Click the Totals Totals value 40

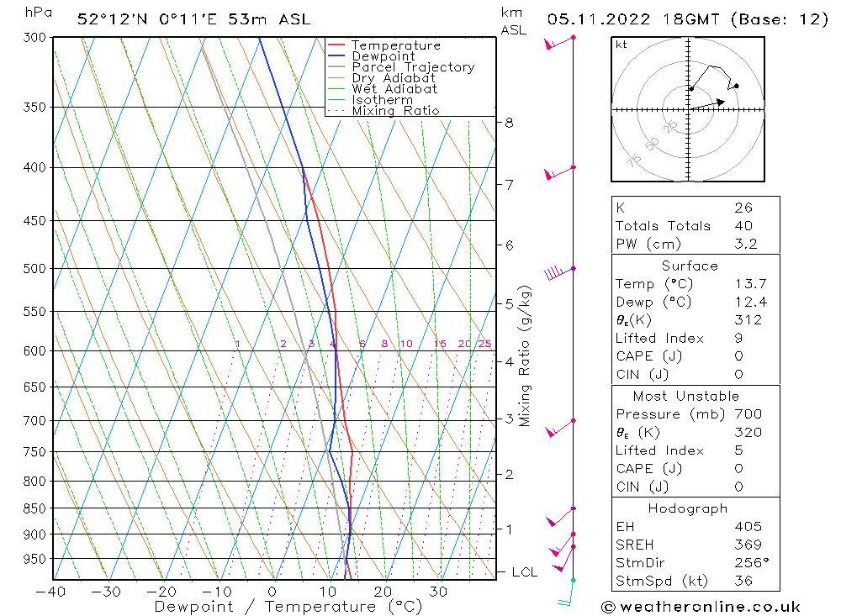(x=743, y=226)
